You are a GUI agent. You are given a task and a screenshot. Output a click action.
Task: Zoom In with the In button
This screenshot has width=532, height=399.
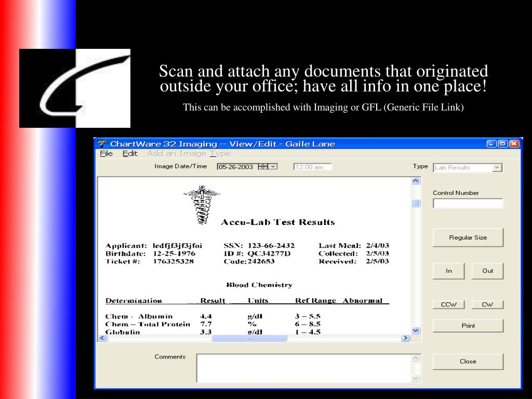coord(448,271)
